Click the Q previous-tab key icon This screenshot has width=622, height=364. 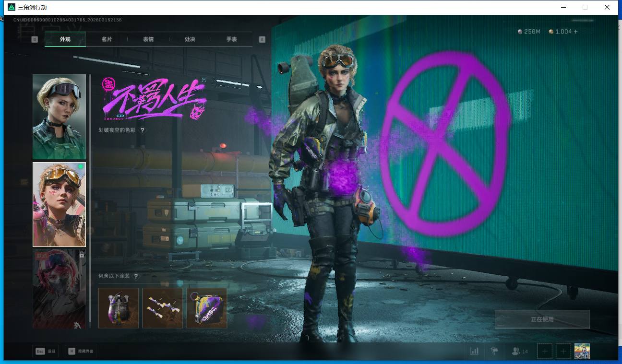[35, 39]
